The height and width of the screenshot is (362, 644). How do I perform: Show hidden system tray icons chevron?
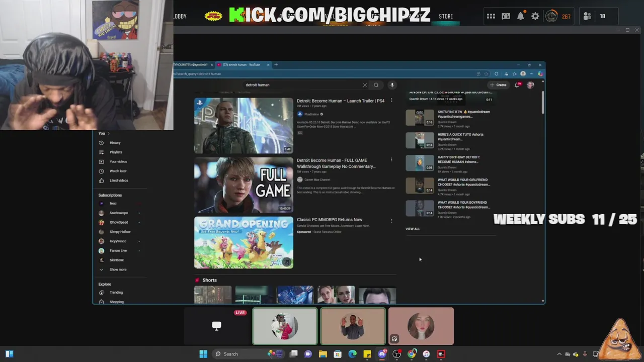(559, 354)
